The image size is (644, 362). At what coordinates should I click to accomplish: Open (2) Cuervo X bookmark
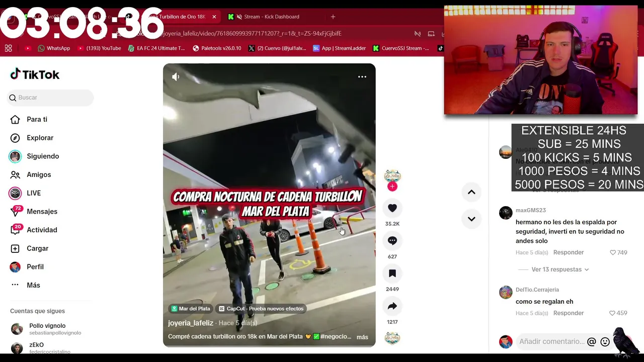point(277,48)
